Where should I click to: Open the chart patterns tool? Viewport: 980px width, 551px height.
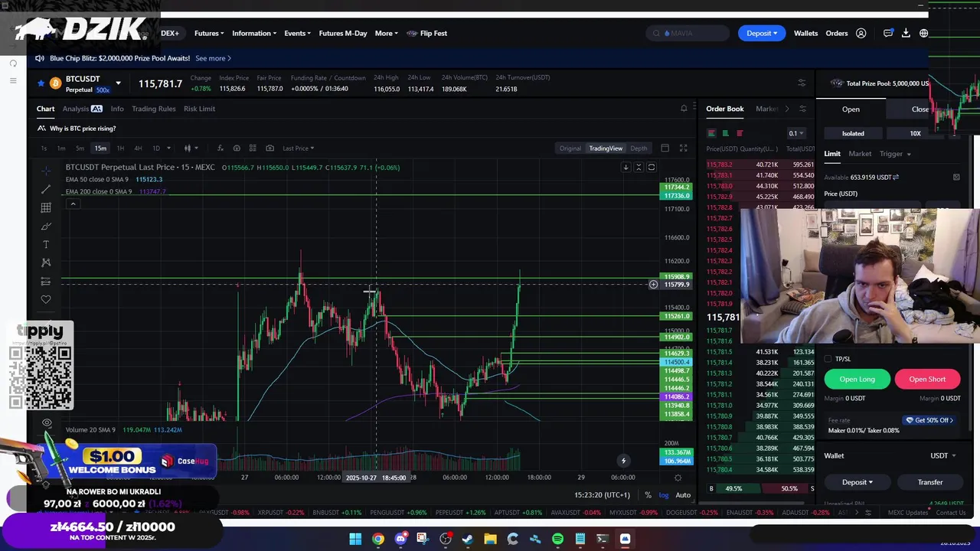click(x=46, y=262)
